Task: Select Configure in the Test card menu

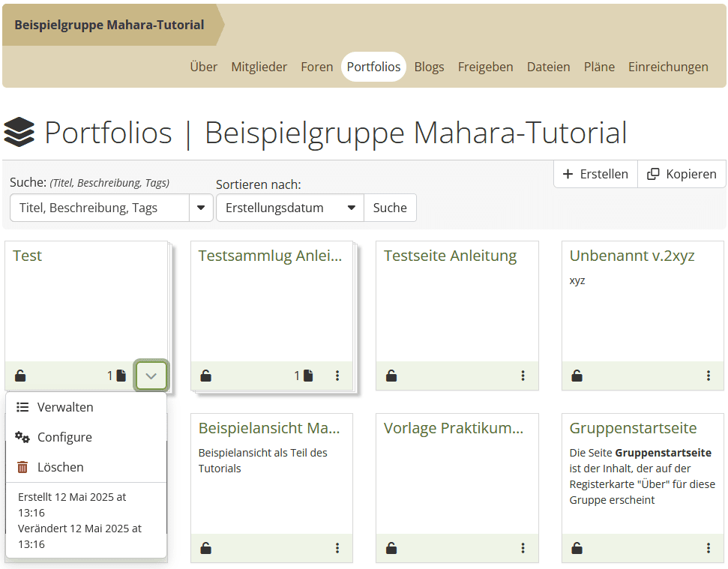Action: (86, 437)
